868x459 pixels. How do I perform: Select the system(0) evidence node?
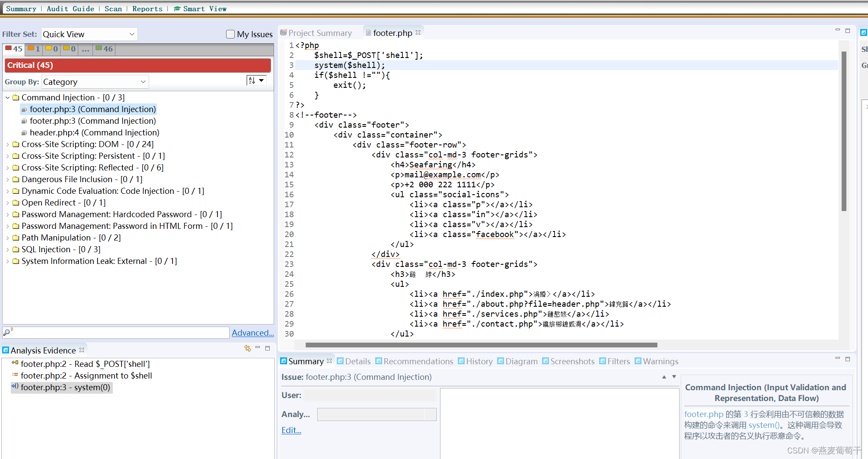click(62, 387)
